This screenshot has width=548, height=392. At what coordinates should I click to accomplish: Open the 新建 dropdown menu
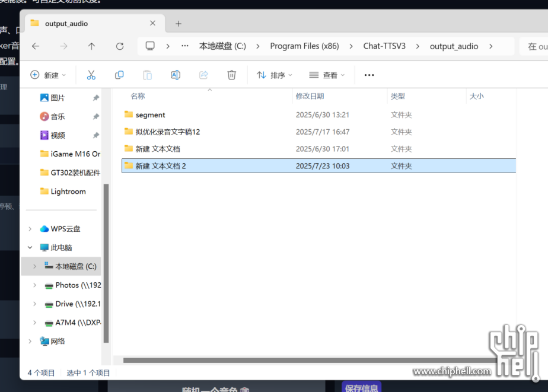click(x=49, y=75)
